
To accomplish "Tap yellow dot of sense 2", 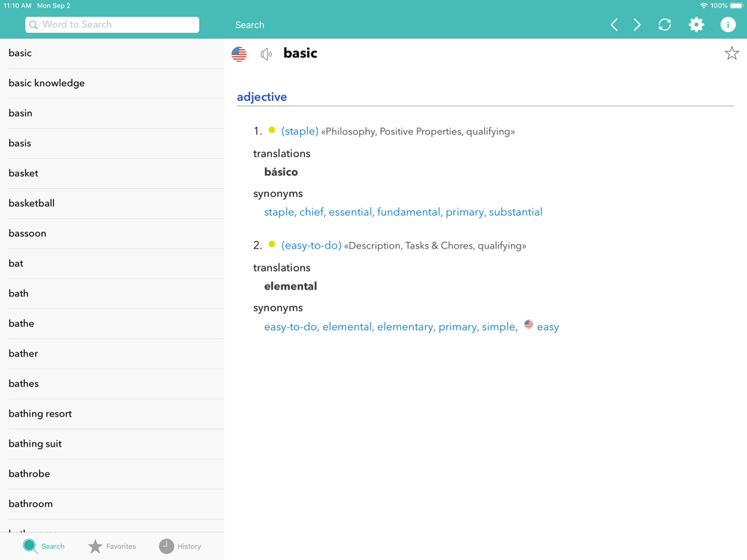I will [x=272, y=244].
